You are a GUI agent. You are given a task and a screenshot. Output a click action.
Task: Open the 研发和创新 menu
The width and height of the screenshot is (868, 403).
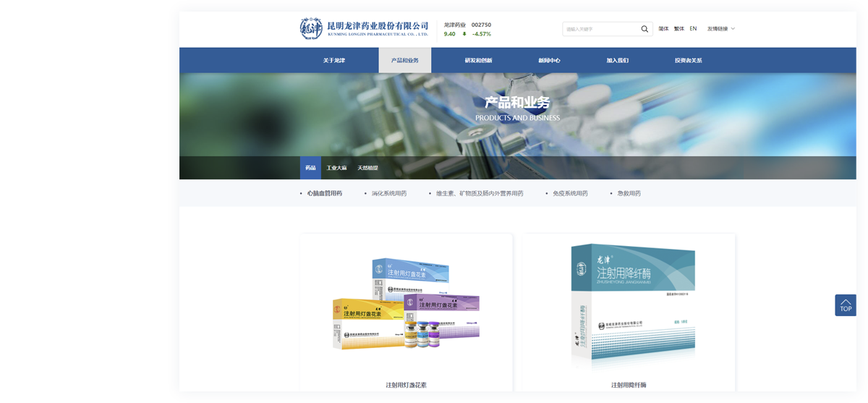click(478, 61)
